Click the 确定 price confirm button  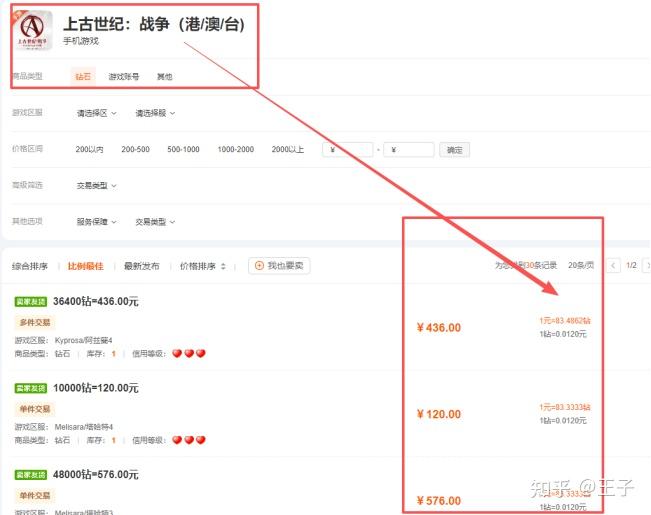coord(455,150)
